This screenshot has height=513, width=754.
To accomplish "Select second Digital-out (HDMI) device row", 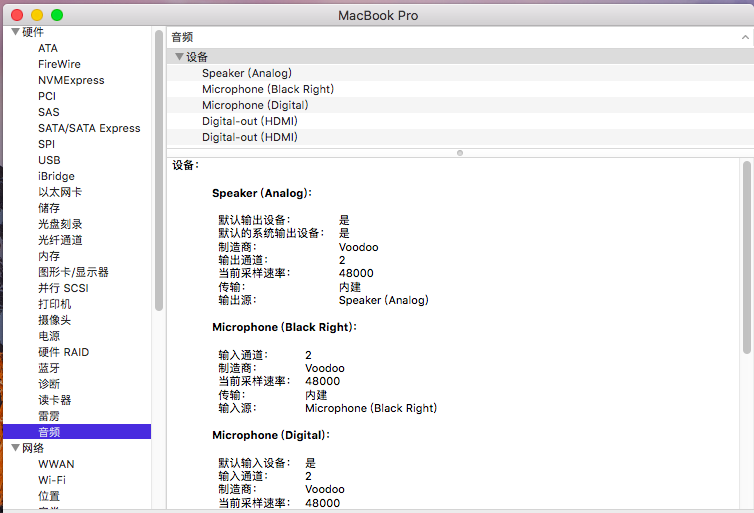I will [460, 137].
